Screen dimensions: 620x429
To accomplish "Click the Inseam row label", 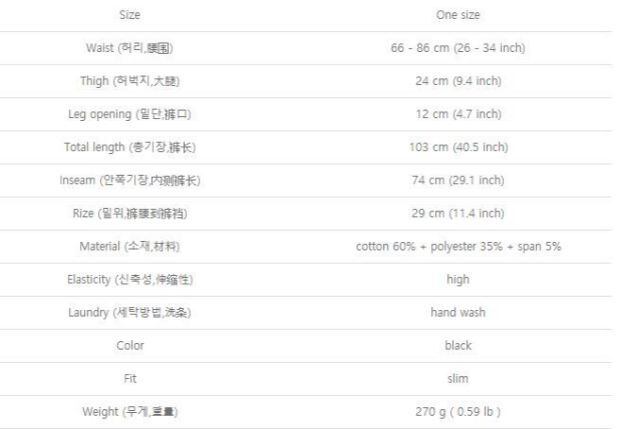I will coord(130,180).
